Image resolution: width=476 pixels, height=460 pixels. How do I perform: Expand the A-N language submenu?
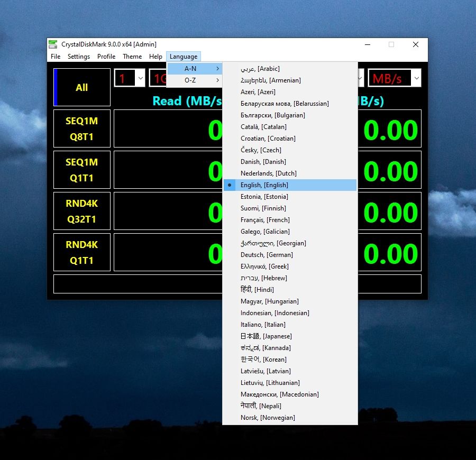click(x=195, y=69)
